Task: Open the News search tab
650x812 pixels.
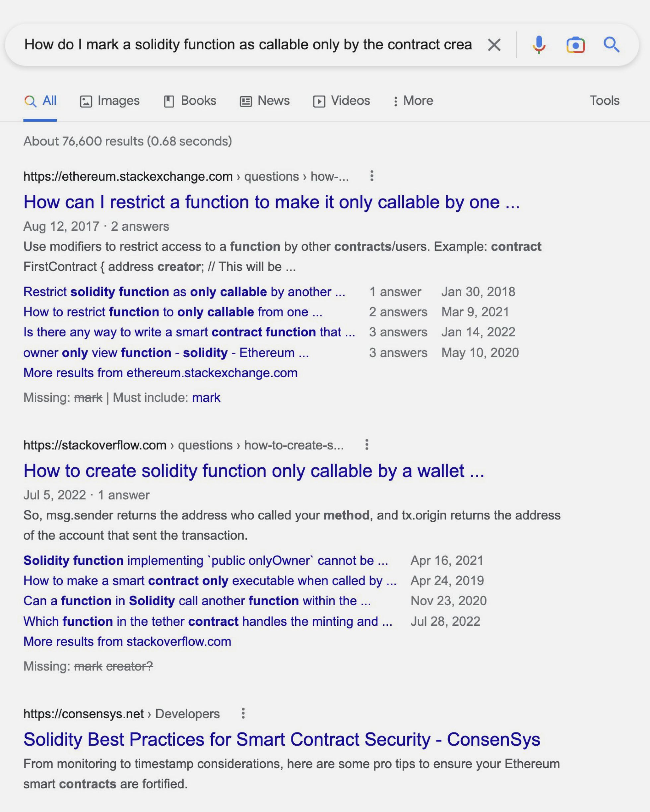Action: tap(265, 100)
